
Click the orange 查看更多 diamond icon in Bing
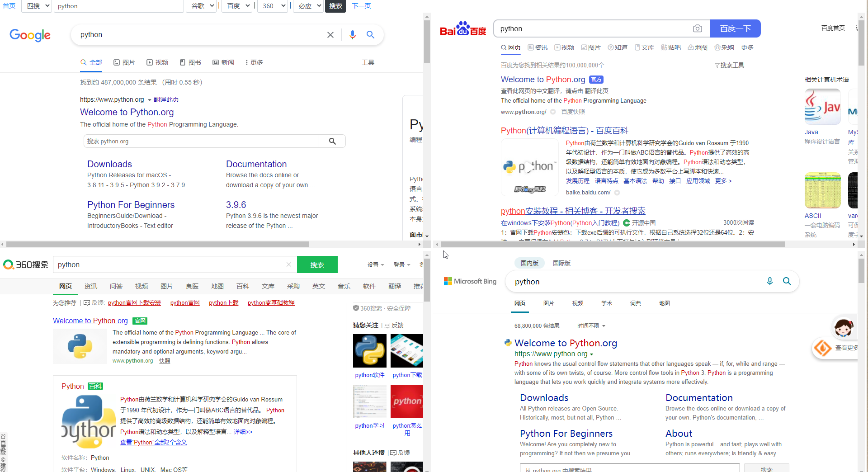tap(822, 348)
